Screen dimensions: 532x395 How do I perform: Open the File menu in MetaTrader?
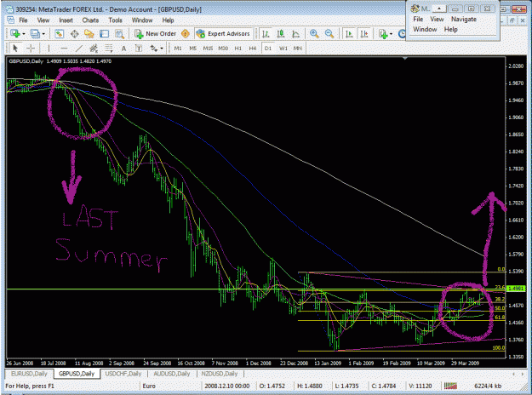coord(23,20)
